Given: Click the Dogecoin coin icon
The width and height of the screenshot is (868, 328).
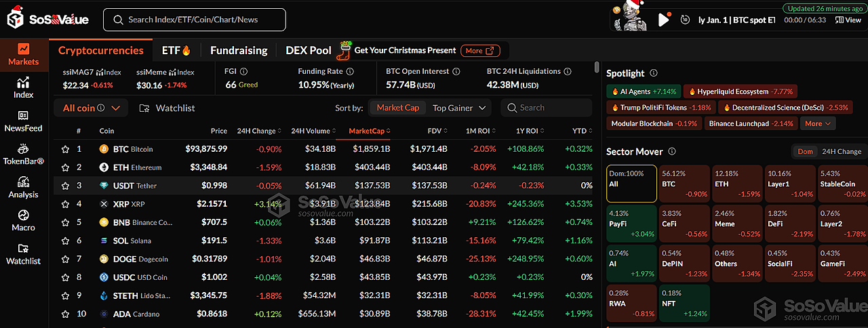Looking at the screenshot, I should (x=104, y=259).
